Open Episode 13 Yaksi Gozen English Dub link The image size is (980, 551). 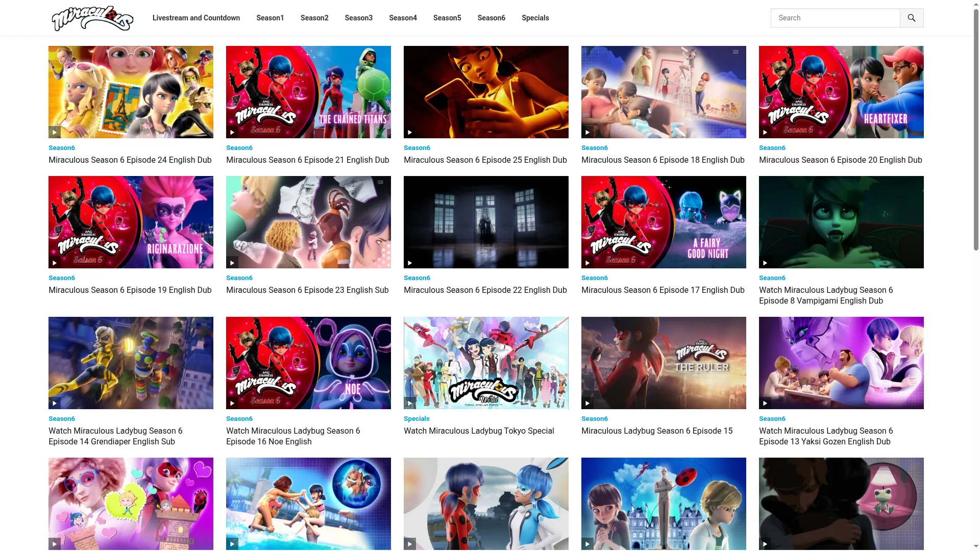coord(826,436)
